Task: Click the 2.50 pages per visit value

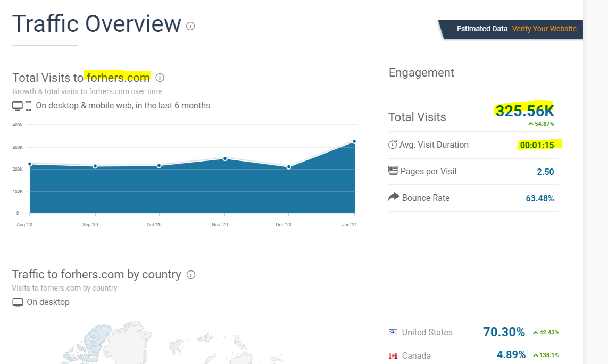Action: [x=545, y=172]
